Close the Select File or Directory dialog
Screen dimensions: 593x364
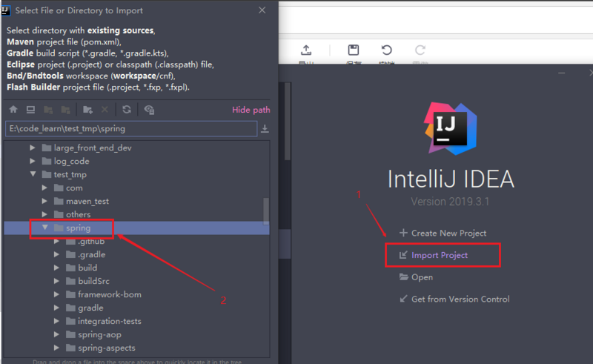[x=262, y=10]
